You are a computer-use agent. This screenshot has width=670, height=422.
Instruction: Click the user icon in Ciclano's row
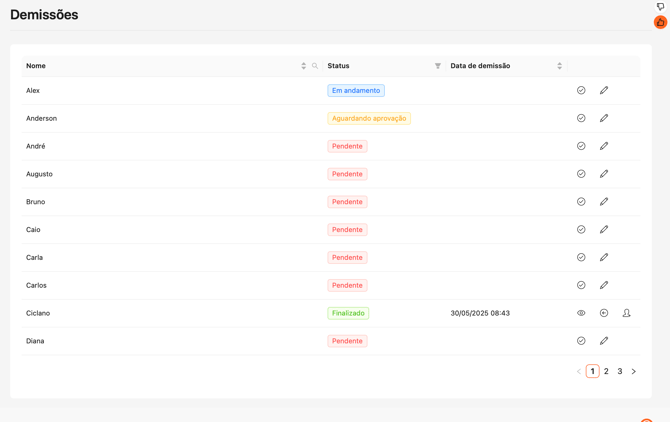click(x=627, y=313)
